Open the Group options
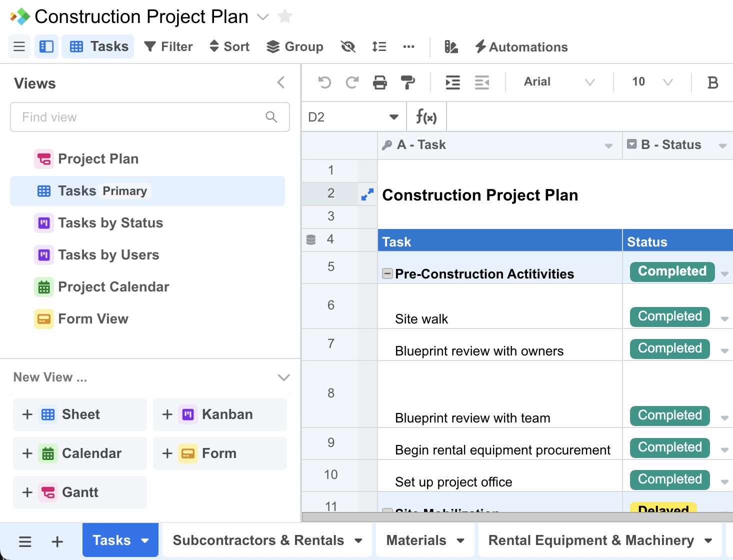The width and height of the screenshot is (733, 560). 295,46
